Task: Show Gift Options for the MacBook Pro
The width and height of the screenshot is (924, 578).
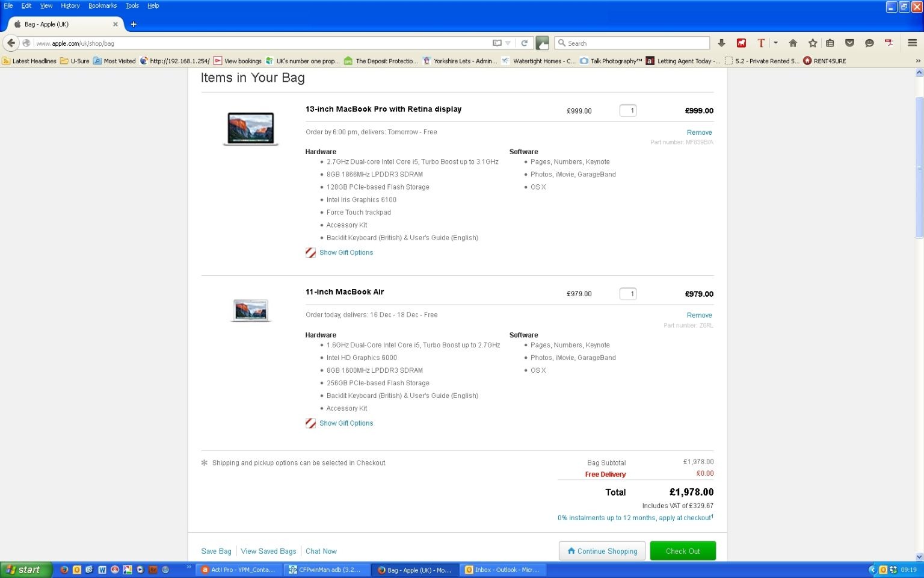Action: [346, 253]
